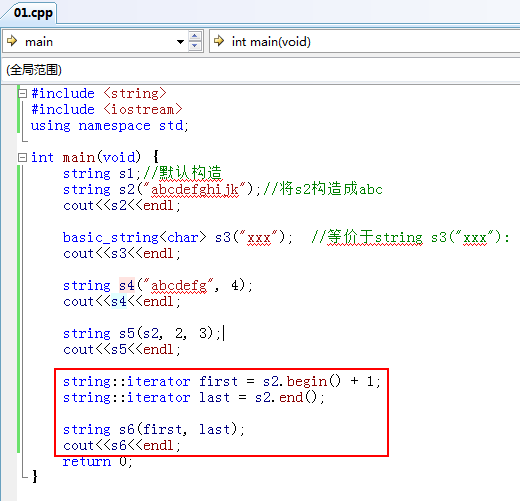This screenshot has width=520, height=501.
Task: Click on using namespace std; line
Action: pos(110,126)
